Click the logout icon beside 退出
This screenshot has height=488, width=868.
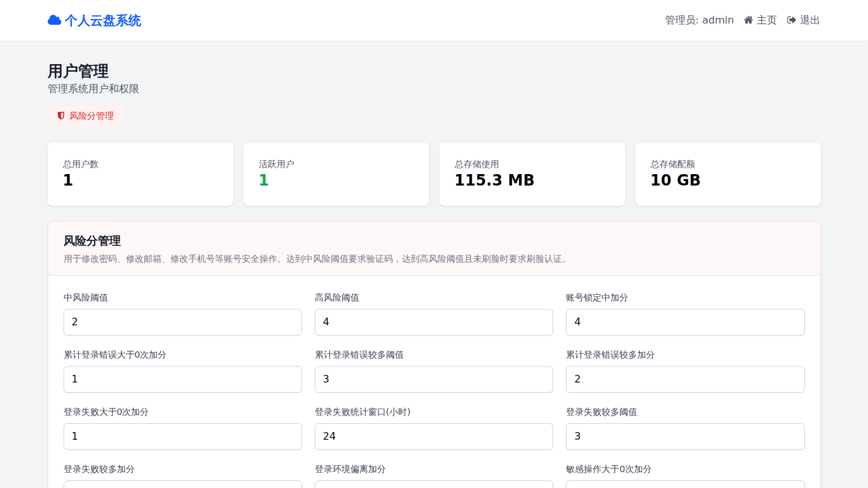[x=792, y=20]
